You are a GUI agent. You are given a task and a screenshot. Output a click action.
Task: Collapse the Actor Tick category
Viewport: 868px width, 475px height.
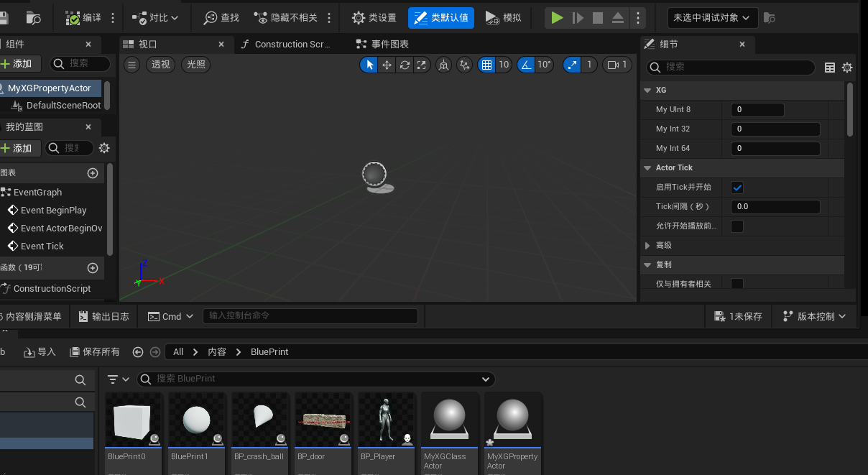coord(648,168)
